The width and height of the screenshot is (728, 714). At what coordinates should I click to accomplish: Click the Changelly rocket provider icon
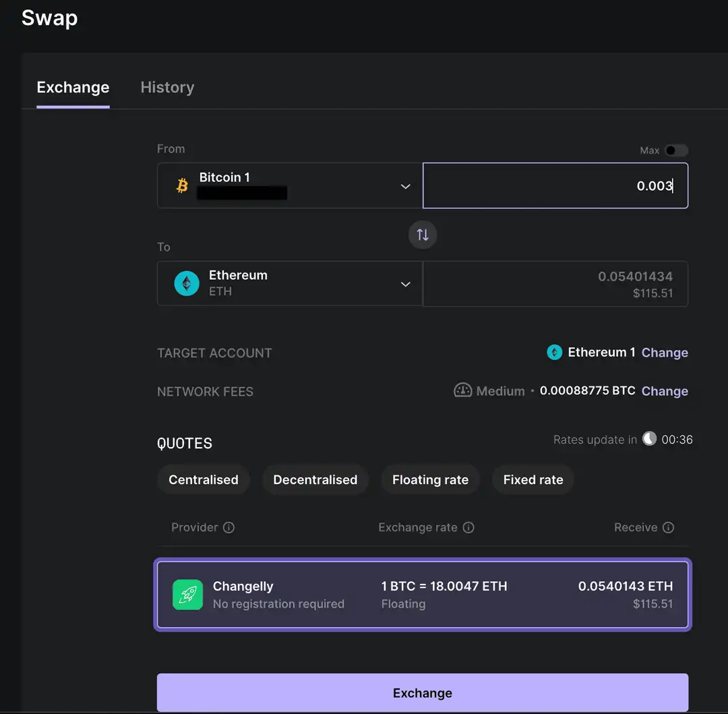(187, 595)
